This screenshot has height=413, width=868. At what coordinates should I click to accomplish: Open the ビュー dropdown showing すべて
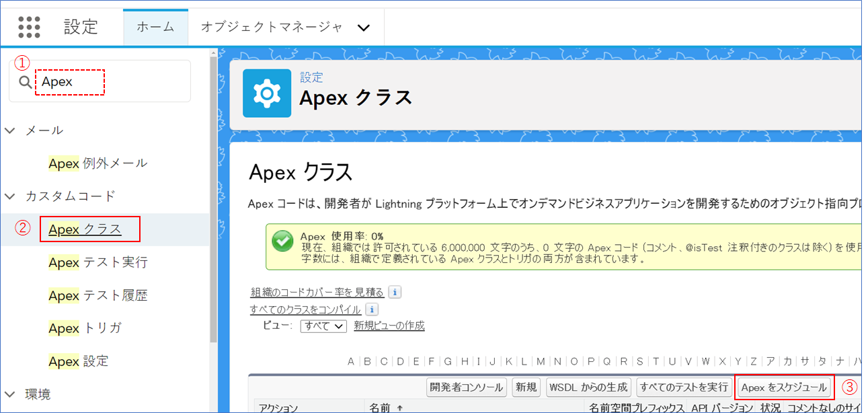[x=323, y=326]
